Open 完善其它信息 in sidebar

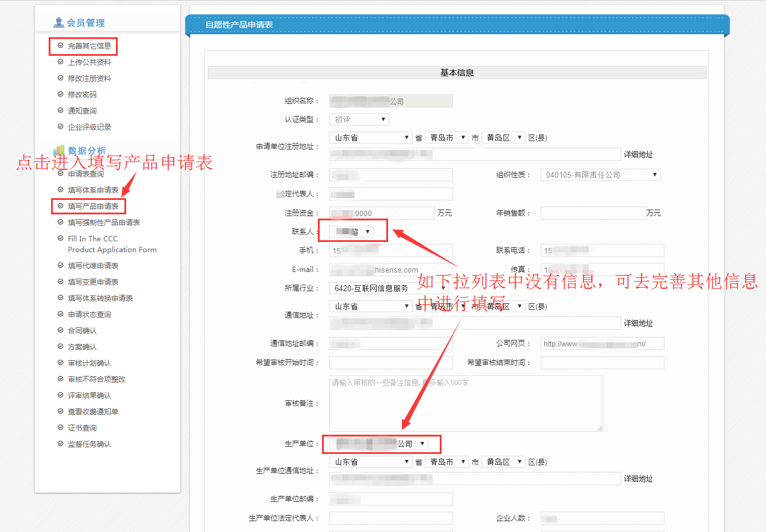pos(89,46)
